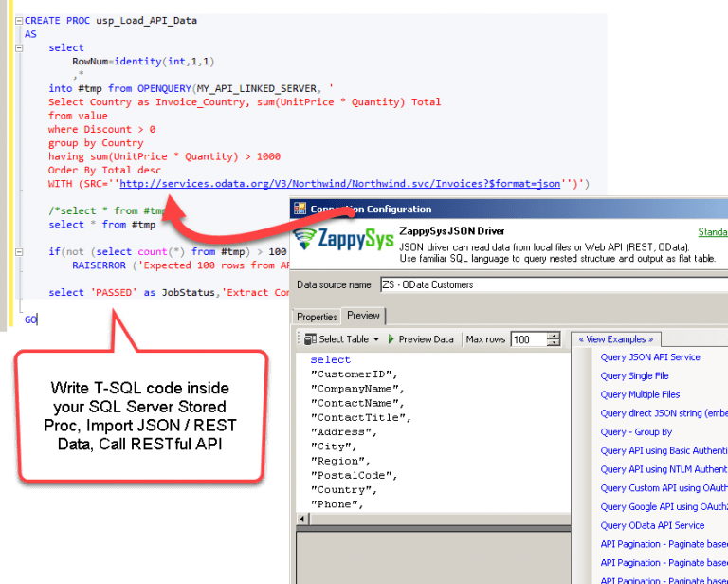This screenshot has height=584, width=728.
Task: Click the Connection Configuration window icon
Action: click(x=300, y=209)
